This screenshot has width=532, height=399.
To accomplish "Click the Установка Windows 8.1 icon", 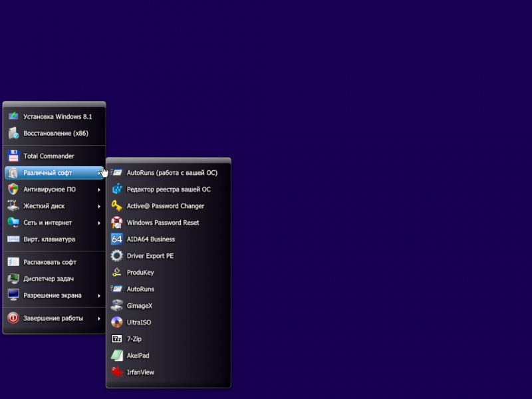I will pyautogui.click(x=13, y=116).
